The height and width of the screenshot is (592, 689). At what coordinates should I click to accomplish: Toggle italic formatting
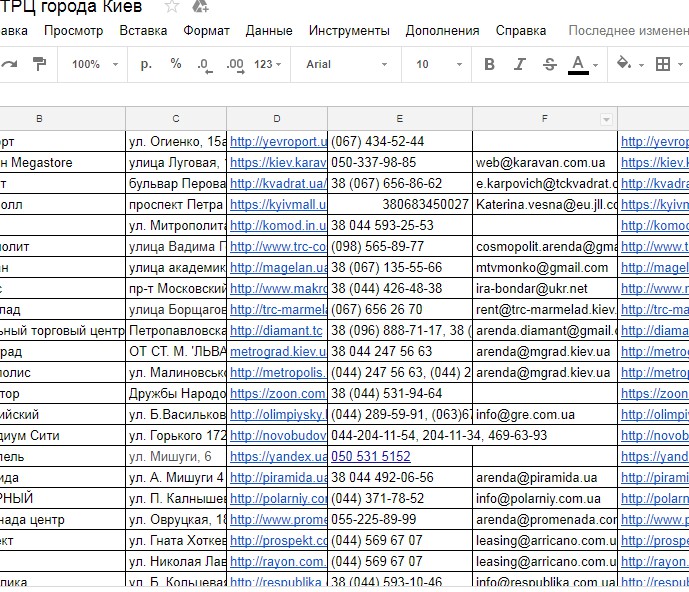pyautogui.click(x=519, y=64)
